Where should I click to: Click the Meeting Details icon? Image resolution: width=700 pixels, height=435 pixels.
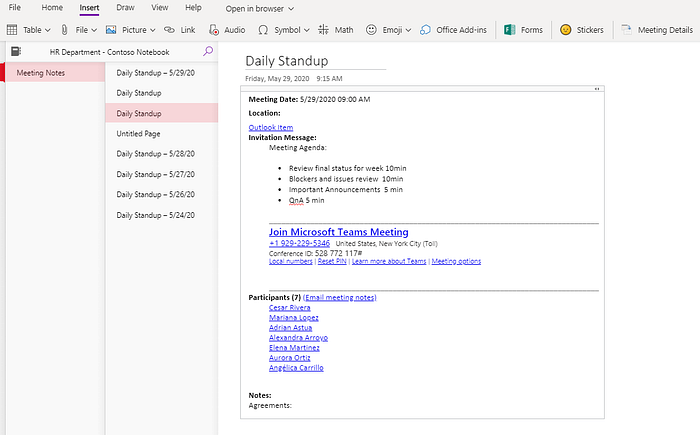point(626,30)
